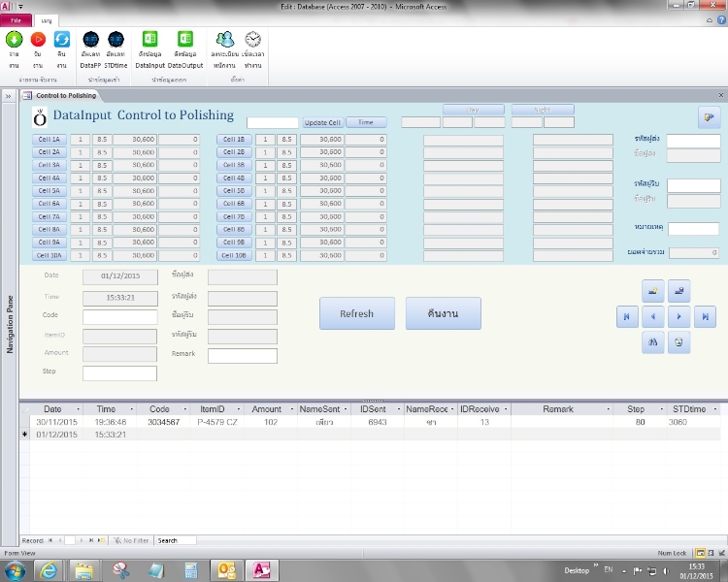728x582 pixels.
Task: Click the DataFP ribbon icon
Action: point(89,40)
